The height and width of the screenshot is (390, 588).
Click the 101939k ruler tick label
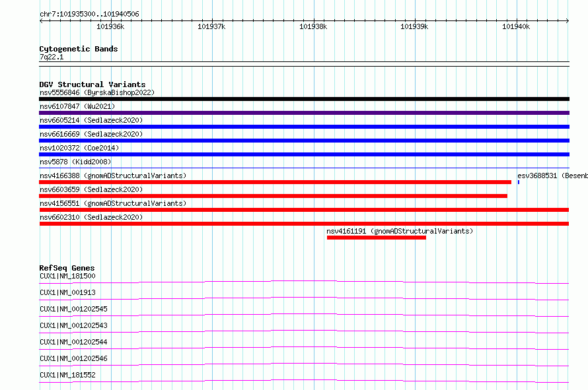(414, 26)
